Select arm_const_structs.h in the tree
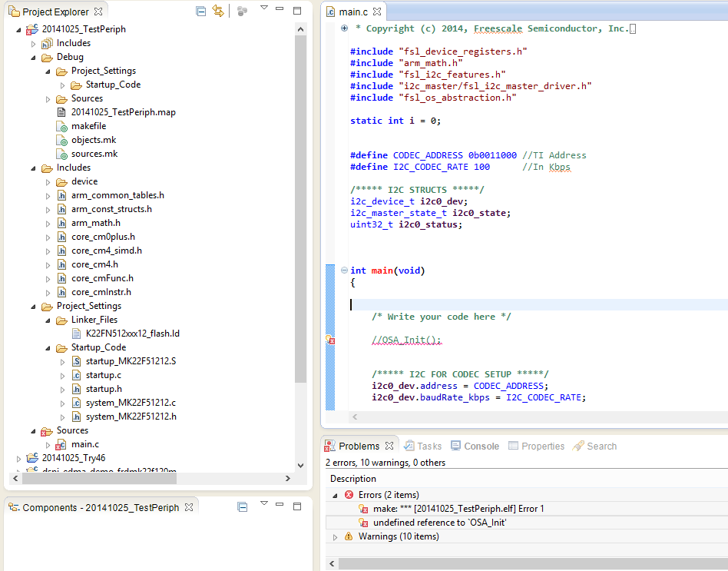This screenshot has width=728, height=571. coord(111,209)
